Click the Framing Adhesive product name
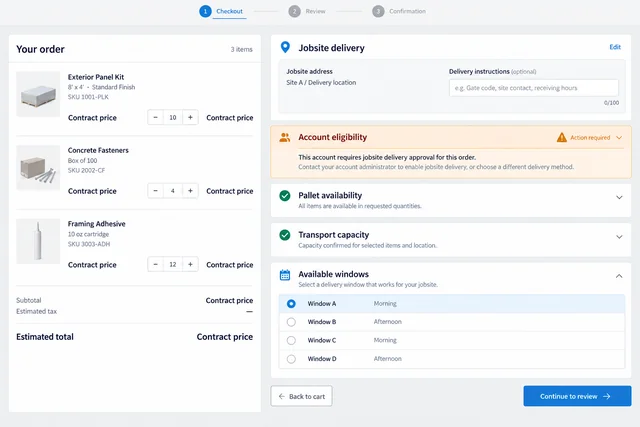This screenshot has width=640, height=427. [x=96, y=224]
